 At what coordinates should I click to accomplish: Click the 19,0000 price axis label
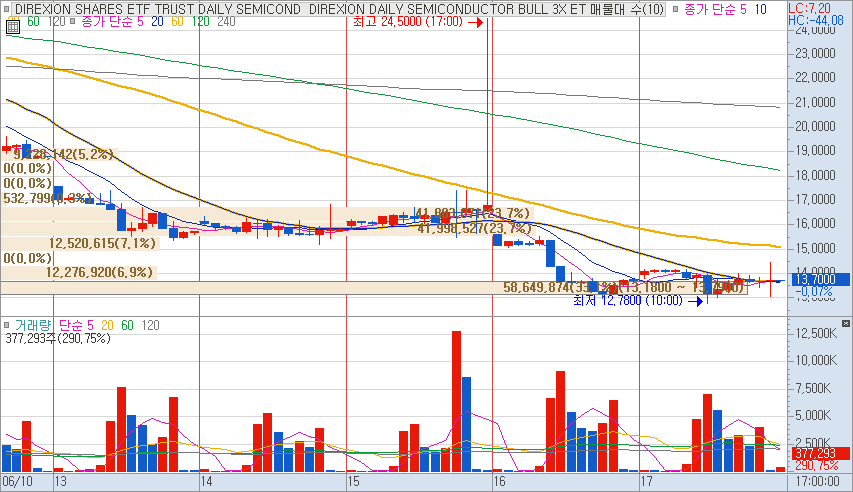pos(815,150)
